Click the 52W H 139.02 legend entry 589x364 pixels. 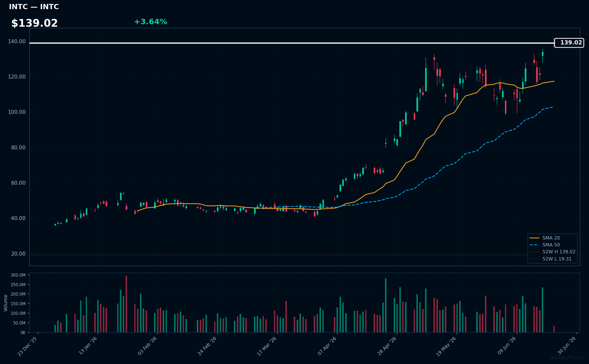point(552,252)
